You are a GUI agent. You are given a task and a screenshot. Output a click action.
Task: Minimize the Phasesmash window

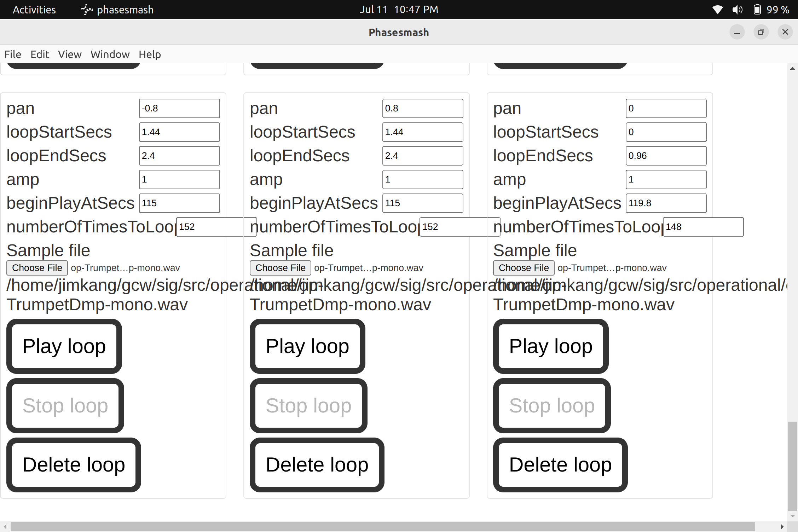click(x=737, y=32)
